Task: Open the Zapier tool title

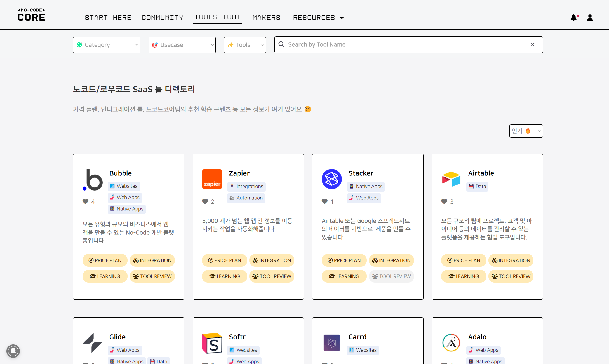Action: click(239, 173)
